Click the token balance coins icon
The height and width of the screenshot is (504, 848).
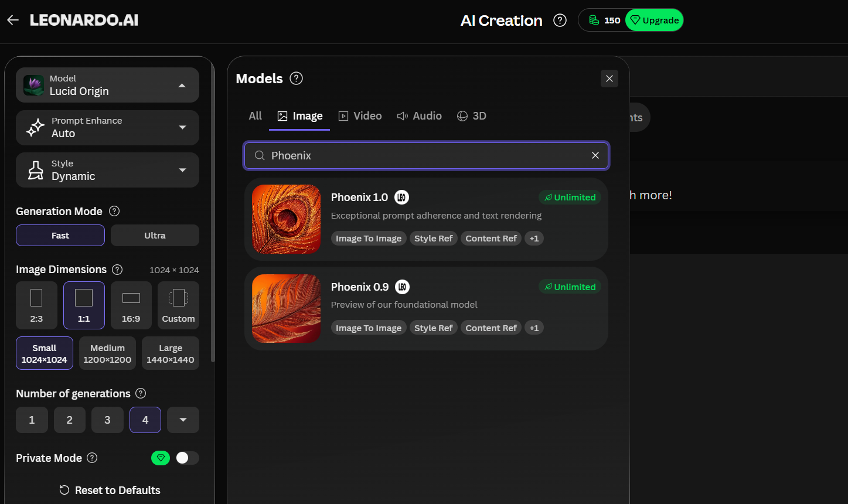click(x=594, y=21)
